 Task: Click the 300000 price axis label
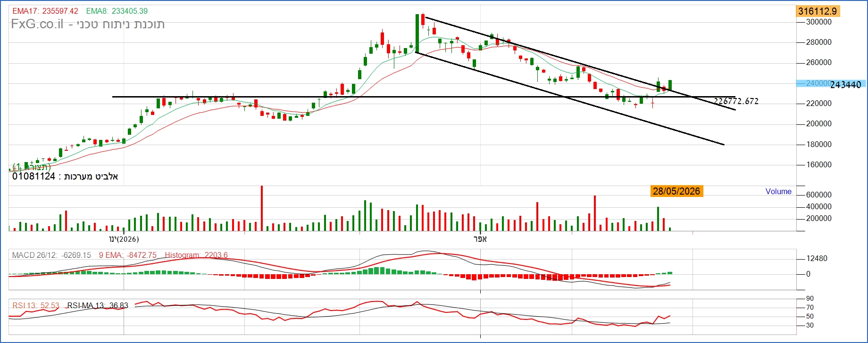pyautogui.click(x=819, y=22)
